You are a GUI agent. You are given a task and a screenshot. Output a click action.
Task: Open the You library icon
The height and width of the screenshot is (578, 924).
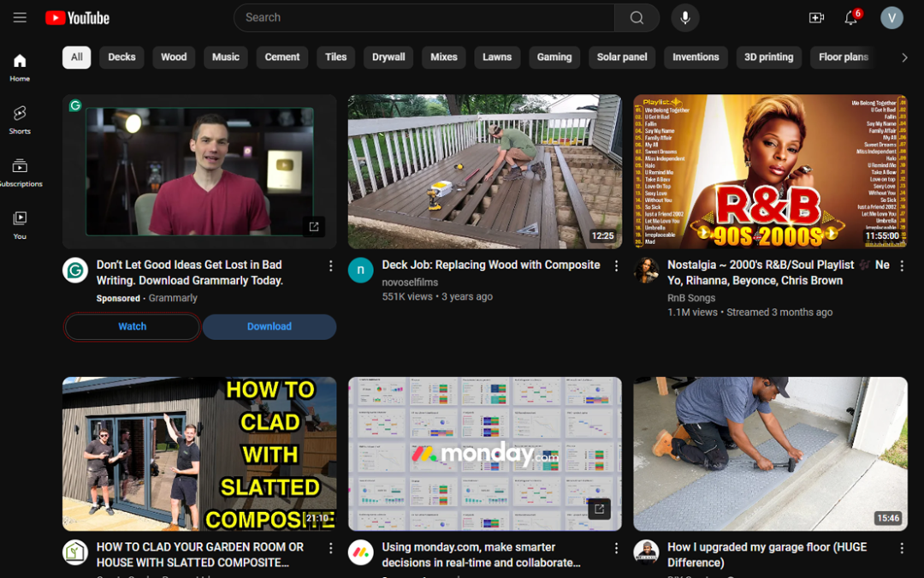pyautogui.click(x=20, y=224)
